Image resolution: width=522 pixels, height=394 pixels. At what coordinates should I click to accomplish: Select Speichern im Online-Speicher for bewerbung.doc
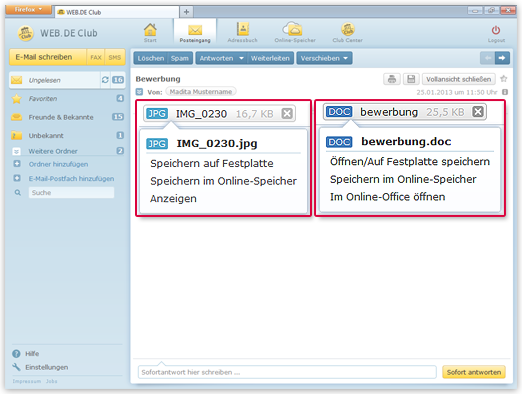(403, 179)
